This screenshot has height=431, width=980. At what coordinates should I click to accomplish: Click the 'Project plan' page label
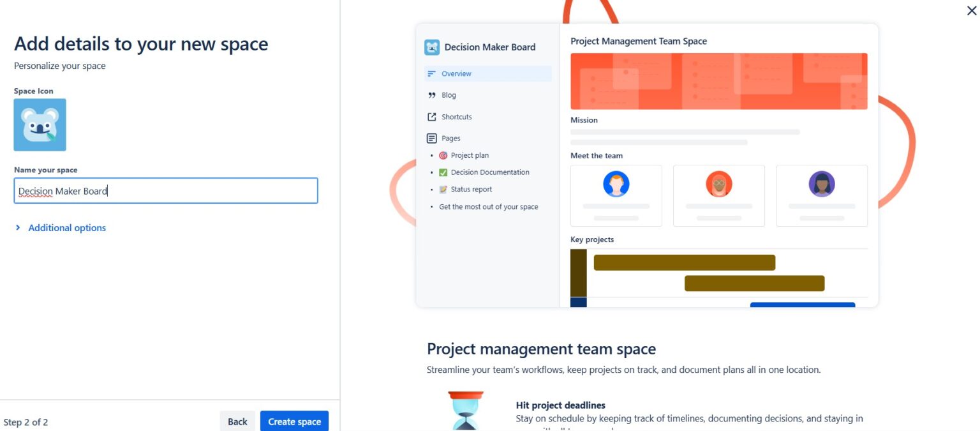[x=470, y=155]
